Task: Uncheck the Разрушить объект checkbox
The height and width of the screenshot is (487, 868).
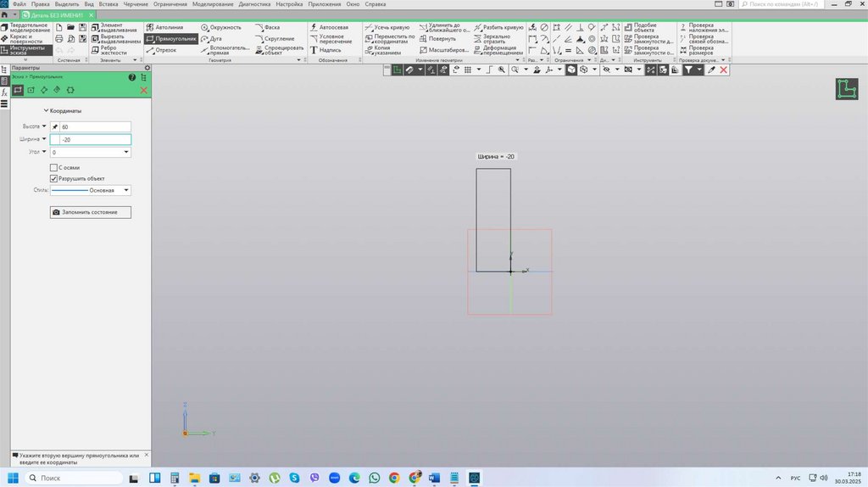Action: click(x=53, y=178)
